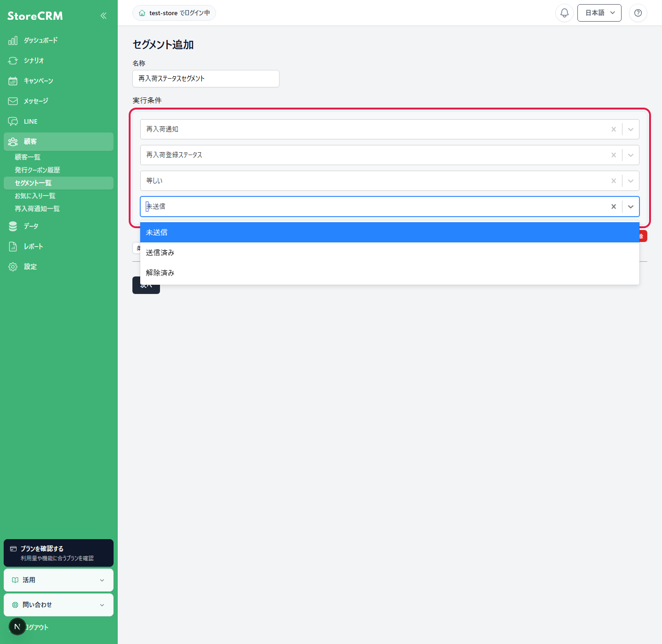Clear the 再入荷通知 selection with its X
The image size is (662, 644).
click(x=613, y=129)
